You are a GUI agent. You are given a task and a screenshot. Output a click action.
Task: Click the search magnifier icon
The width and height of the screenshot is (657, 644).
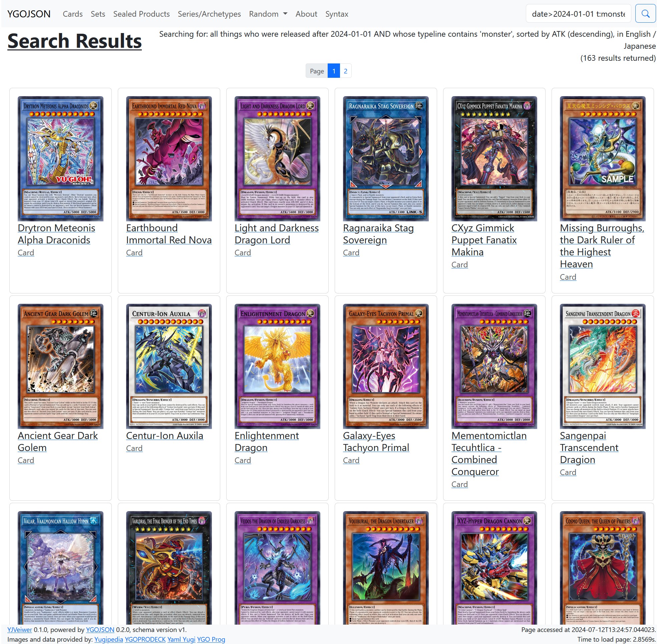coord(645,14)
